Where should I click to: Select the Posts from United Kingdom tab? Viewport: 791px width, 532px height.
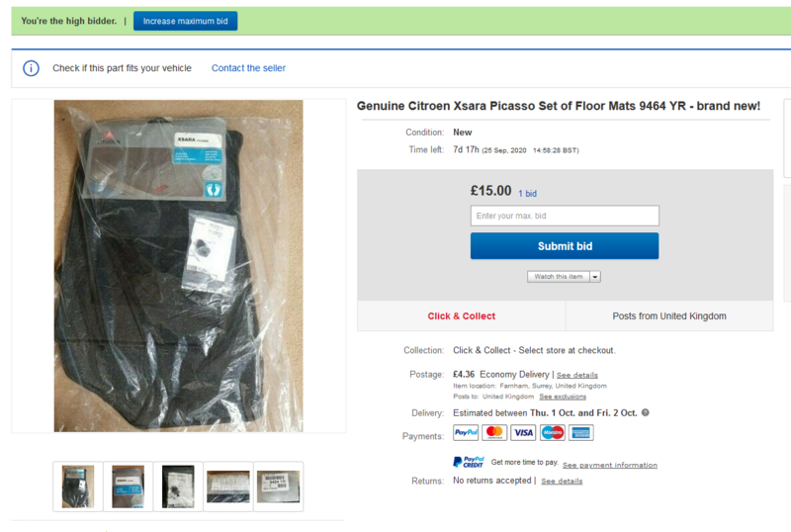pyautogui.click(x=669, y=316)
